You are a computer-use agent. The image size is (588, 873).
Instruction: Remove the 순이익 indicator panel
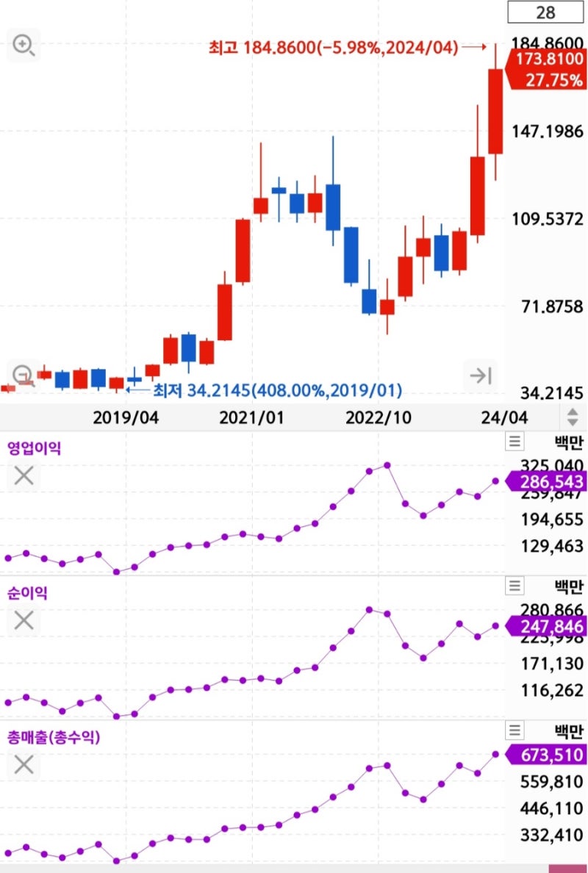pyautogui.click(x=24, y=619)
